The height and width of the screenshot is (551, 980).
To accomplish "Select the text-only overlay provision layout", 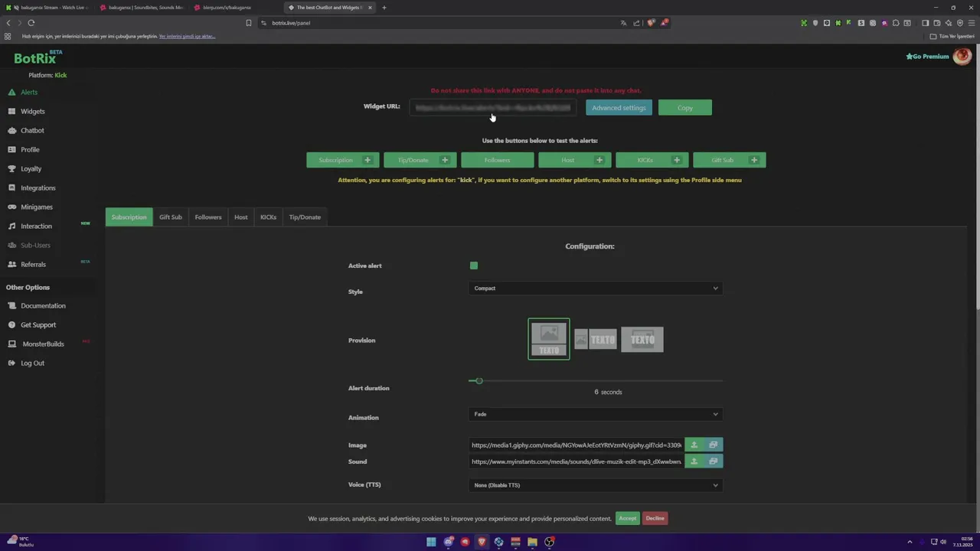I will pyautogui.click(x=642, y=339).
